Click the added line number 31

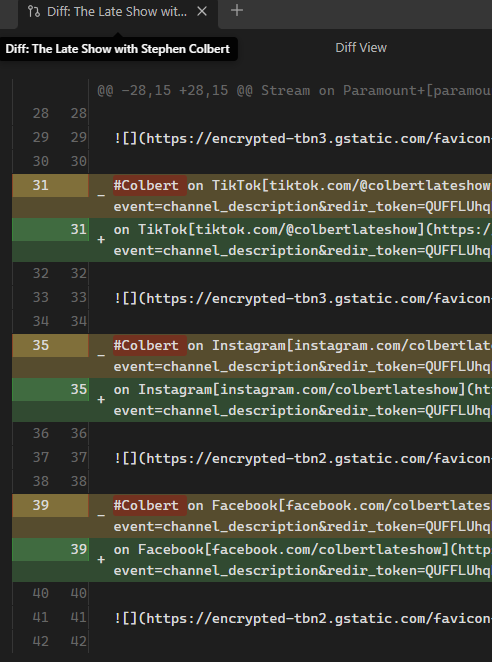[79, 230]
